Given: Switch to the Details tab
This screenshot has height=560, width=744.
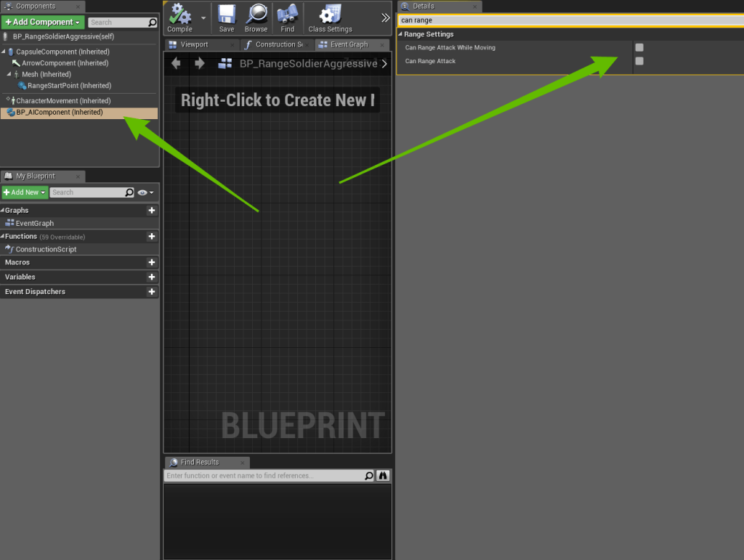Looking at the screenshot, I should point(424,6).
